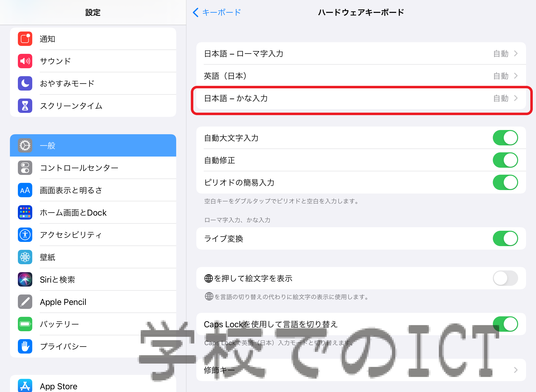Open スクリーンタイム in sidebar

(93, 106)
